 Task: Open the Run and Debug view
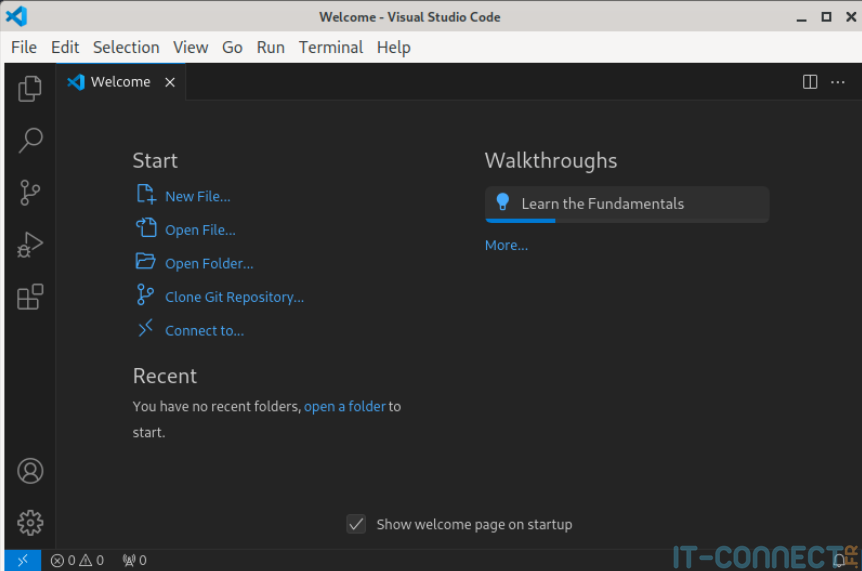pos(30,244)
